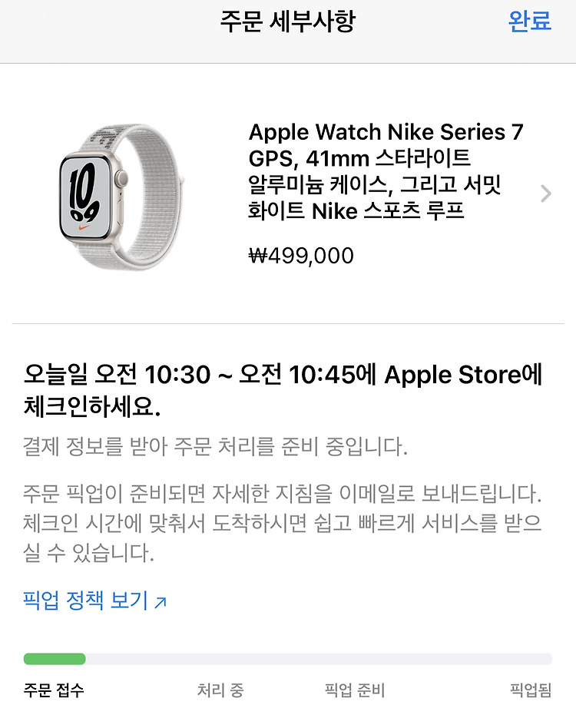Select the 주문 접수 order received step
Screen dimensions: 576x728
[54, 690]
